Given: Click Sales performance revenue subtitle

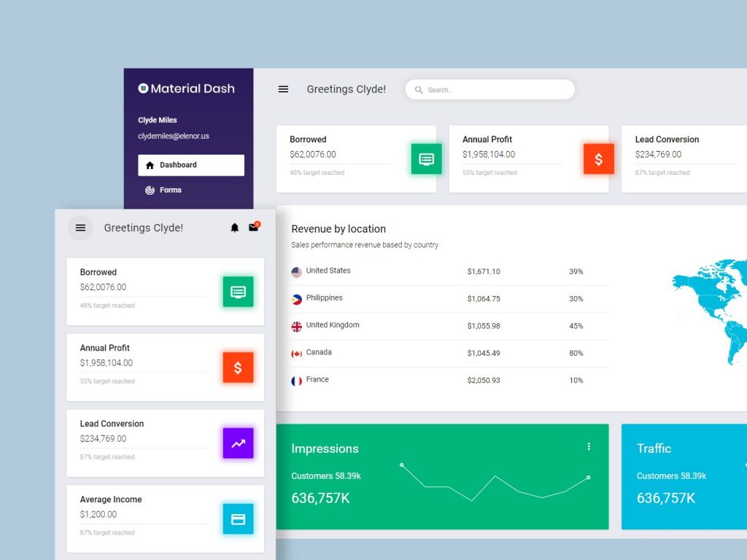Looking at the screenshot, I should pyautogui.click(x=365, y=245).
